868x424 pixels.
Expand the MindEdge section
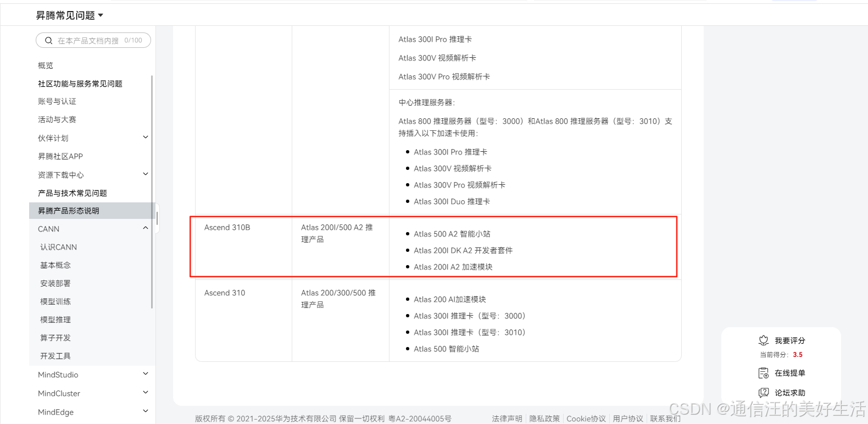pos(146,411)
